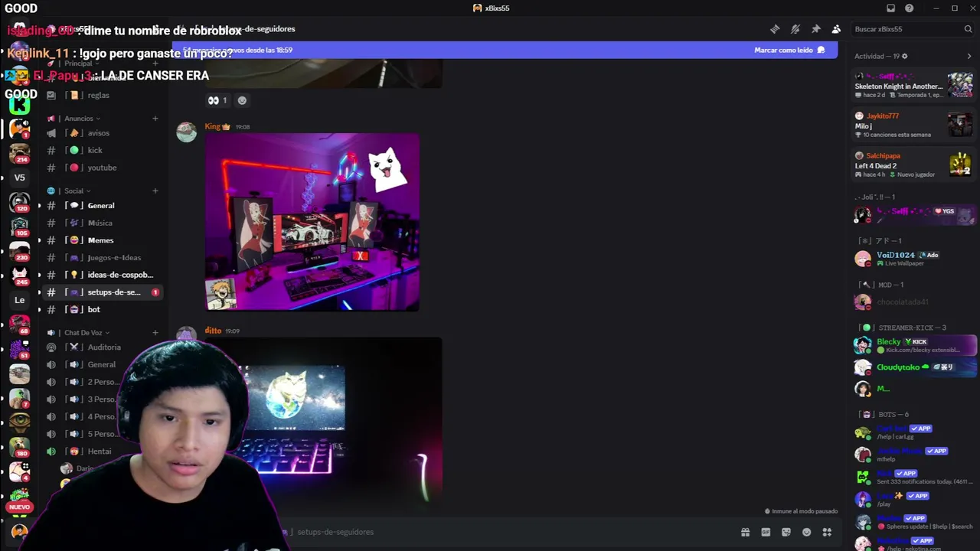
Task: Select member Blecky in streamer list
Action: coord(913,345)
